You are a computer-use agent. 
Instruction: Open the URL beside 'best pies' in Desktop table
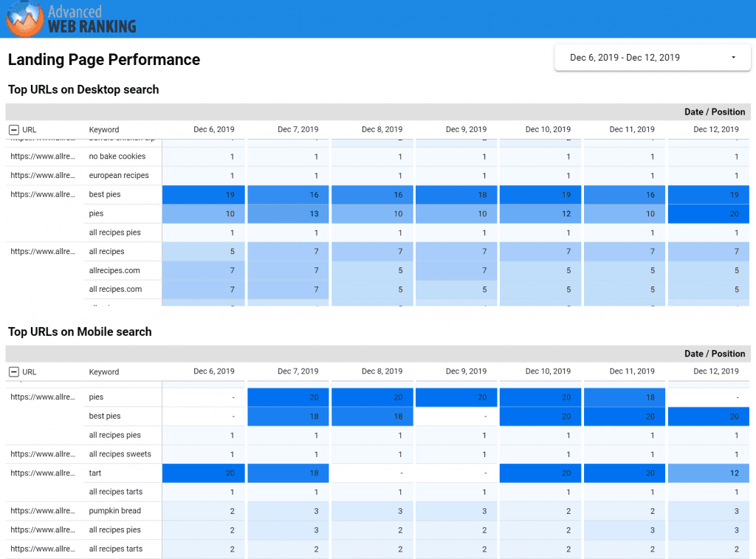pos(42,194)
